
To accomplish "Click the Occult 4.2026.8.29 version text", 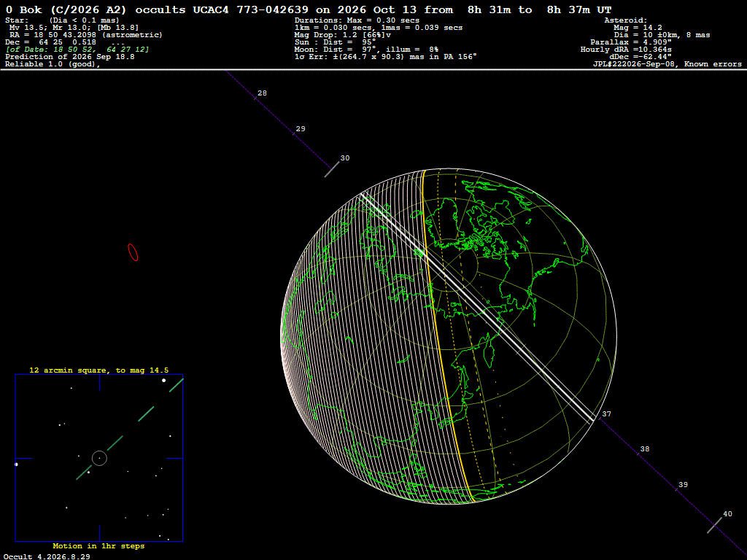I will [x=47, y=556].
